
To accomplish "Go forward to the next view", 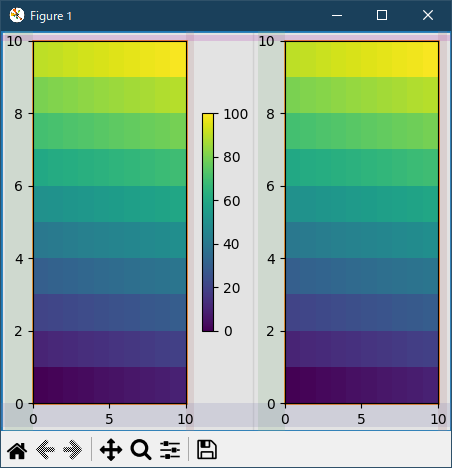I will 73,450.
